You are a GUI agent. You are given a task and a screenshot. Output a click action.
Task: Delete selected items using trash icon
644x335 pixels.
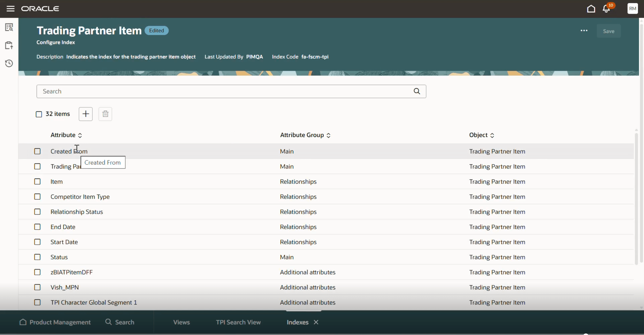[105, 114]
